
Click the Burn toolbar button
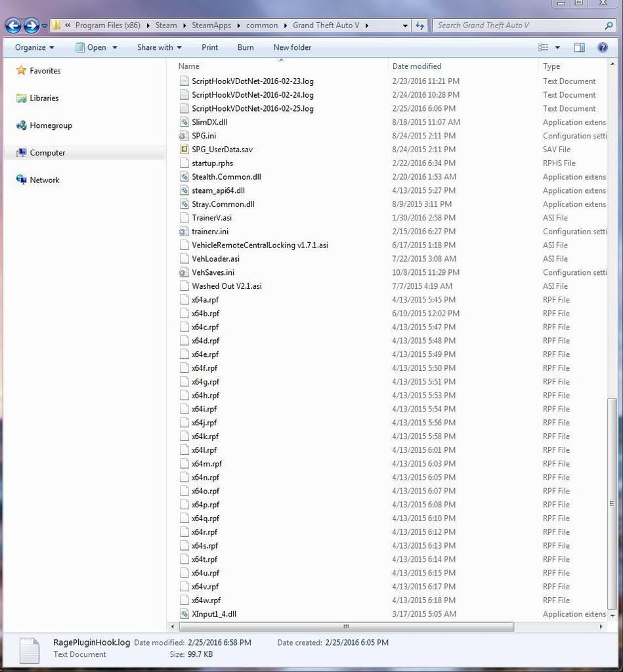tap(246, 47)
